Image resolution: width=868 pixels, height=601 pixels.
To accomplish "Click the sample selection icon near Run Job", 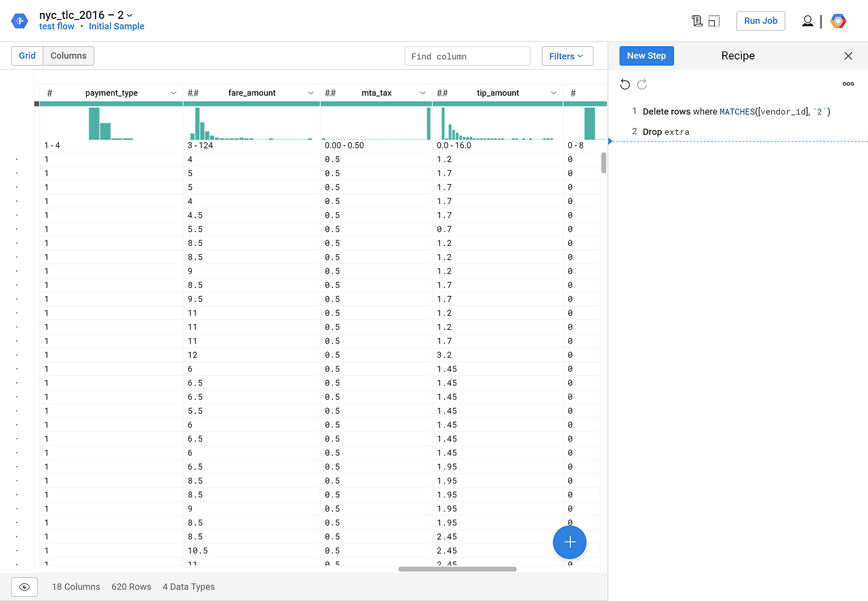I will 714,20.
